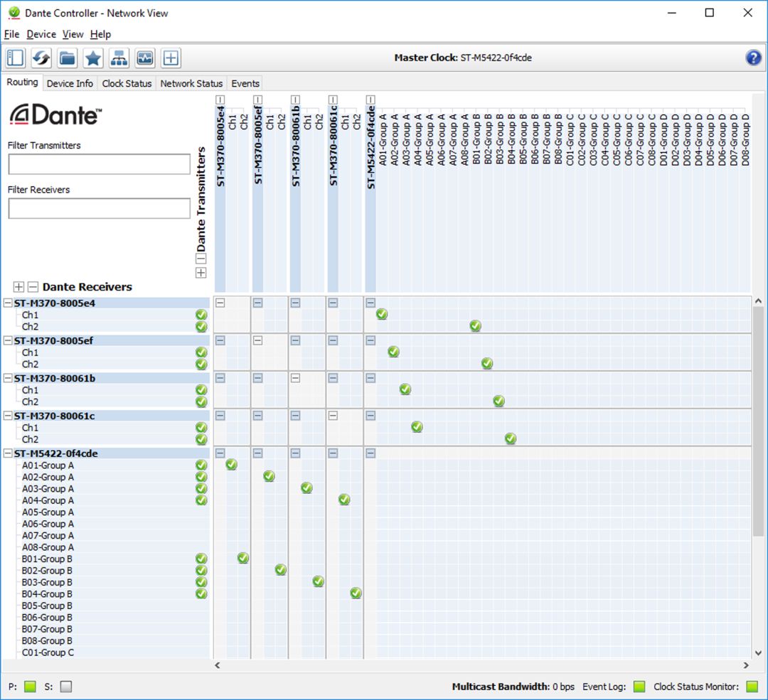Open Load Preset folder icon
768x700 pixels.
68,58
